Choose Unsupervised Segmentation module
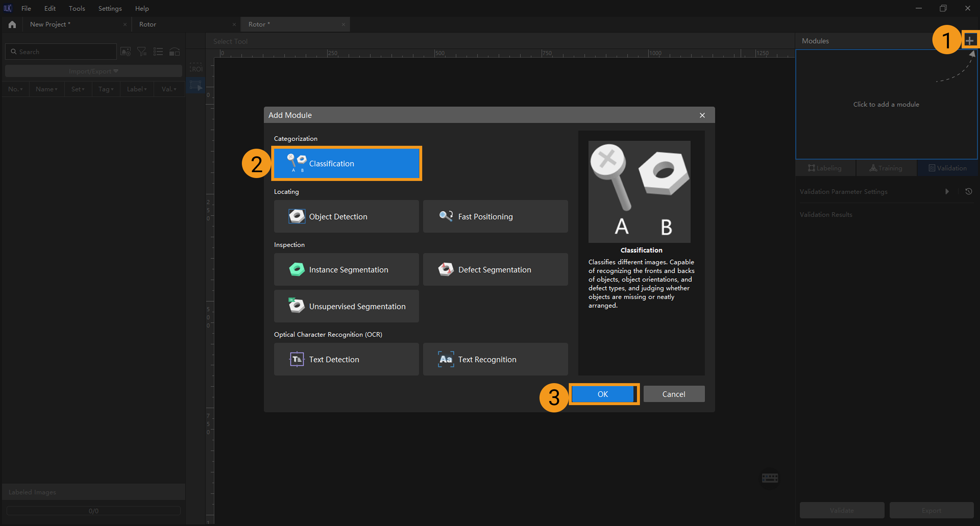 pyautogui.click(x=346, y=306)
